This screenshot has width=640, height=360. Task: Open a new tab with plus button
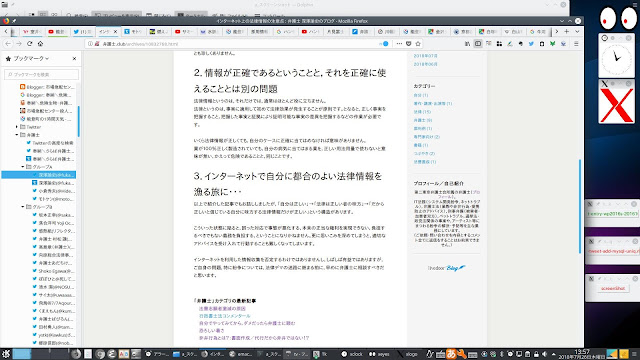tap(567, 31)
